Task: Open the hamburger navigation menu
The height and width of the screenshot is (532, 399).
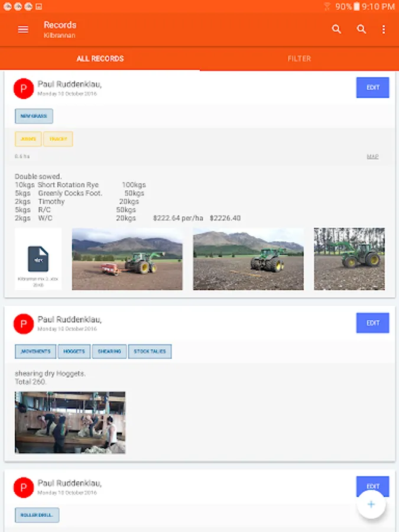Action: point(23,30)
